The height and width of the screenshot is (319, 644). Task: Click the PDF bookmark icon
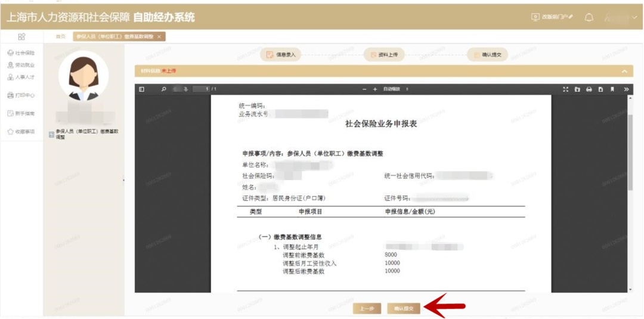coord(612,89)
